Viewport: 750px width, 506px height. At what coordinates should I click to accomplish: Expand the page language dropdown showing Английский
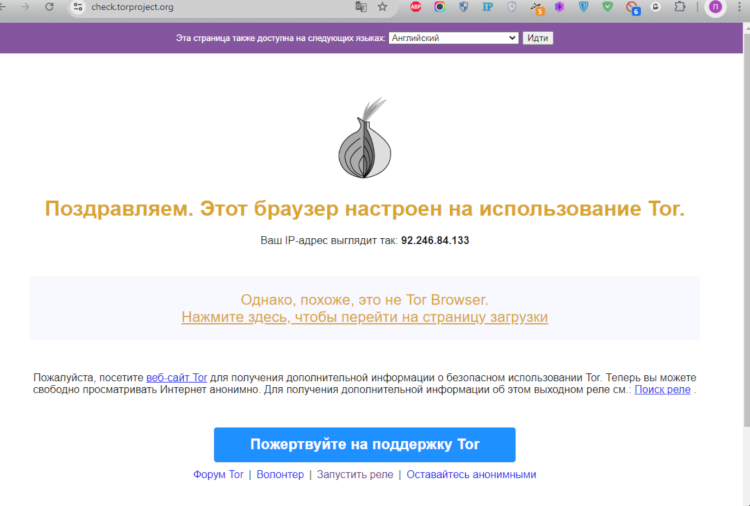pos(453,38)
